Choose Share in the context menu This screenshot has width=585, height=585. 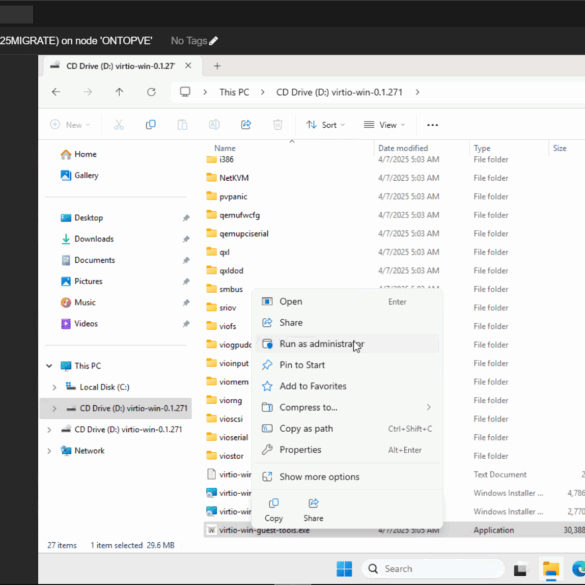347,322
